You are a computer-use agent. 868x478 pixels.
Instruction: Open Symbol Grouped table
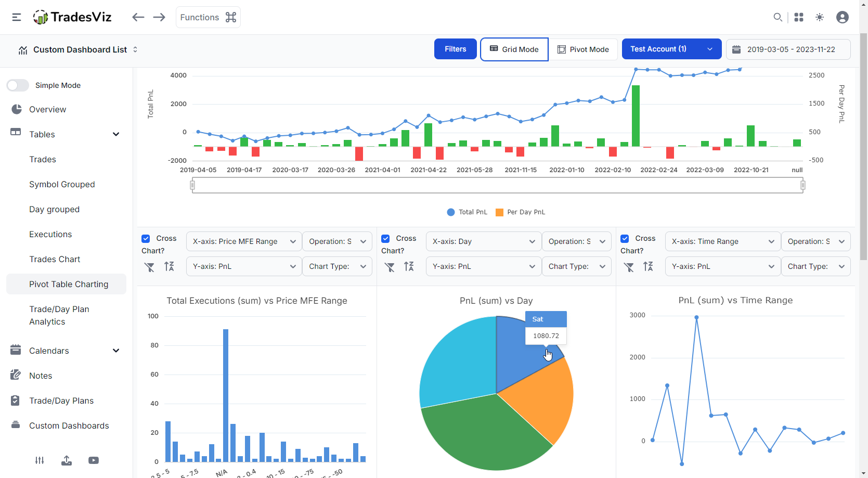(x=62, y=184)
